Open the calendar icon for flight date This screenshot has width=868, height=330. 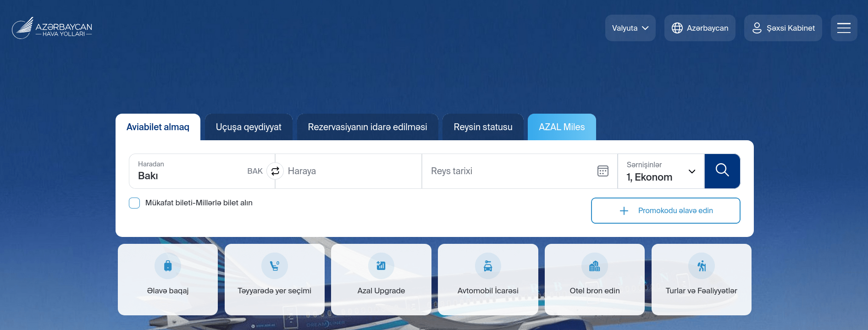(x=603, y=171)
